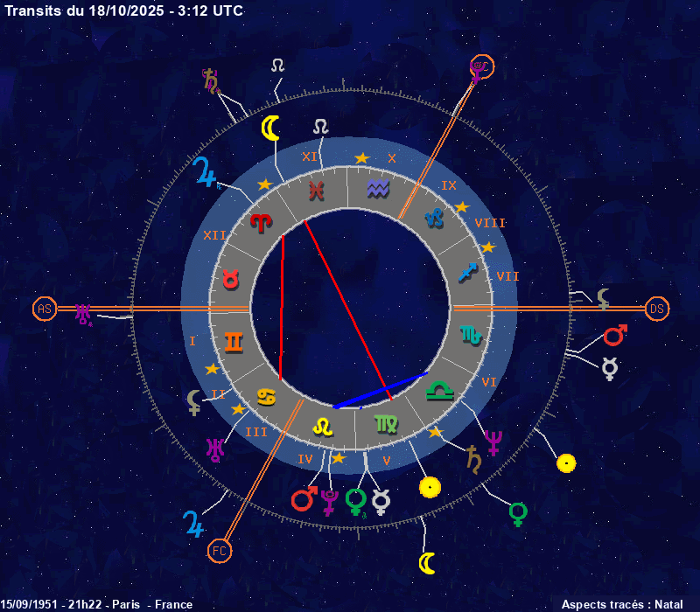Click the blue Sagittarius arrow glyph
The height and width of the screenshot is (612, 700).
[x=468, y=272]
